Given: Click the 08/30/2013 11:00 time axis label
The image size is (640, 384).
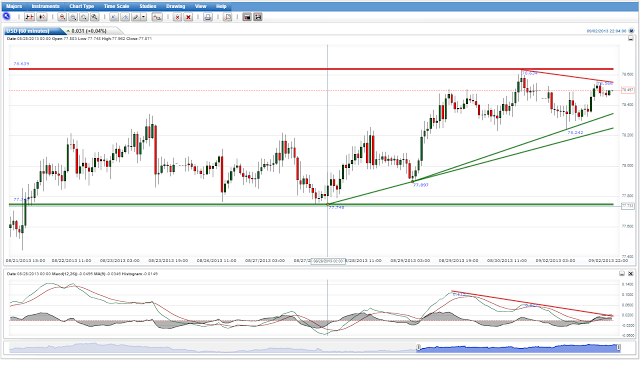Looking at the screenshot, I should pyautogui.click(x=507, y=260).
